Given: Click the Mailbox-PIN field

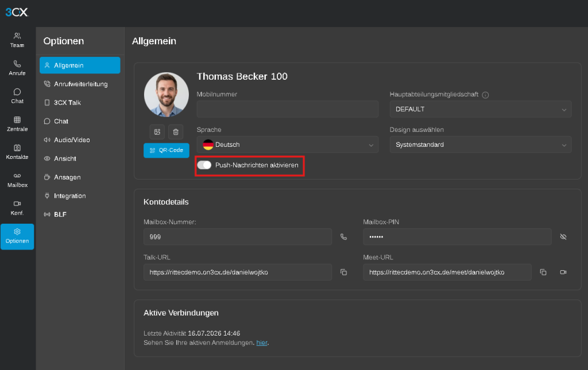Looking at the screenshot, I should tap(457, 237).
